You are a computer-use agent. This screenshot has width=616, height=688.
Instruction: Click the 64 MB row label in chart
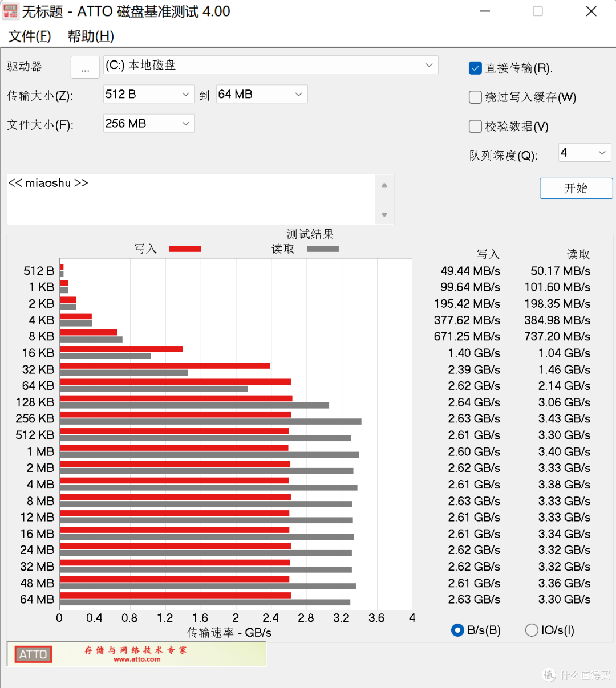pyautogui.click(x=37, y=599)
